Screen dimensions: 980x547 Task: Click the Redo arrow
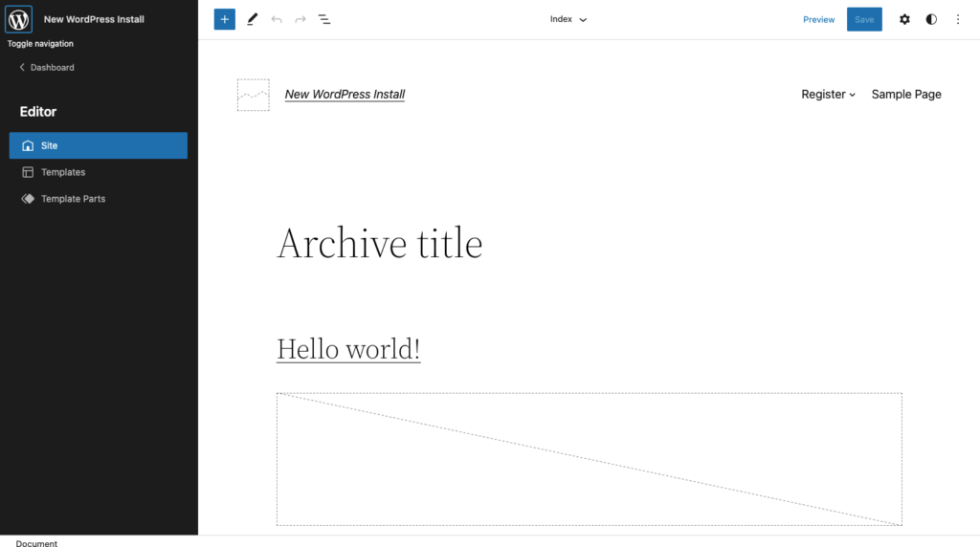point(301,19)
